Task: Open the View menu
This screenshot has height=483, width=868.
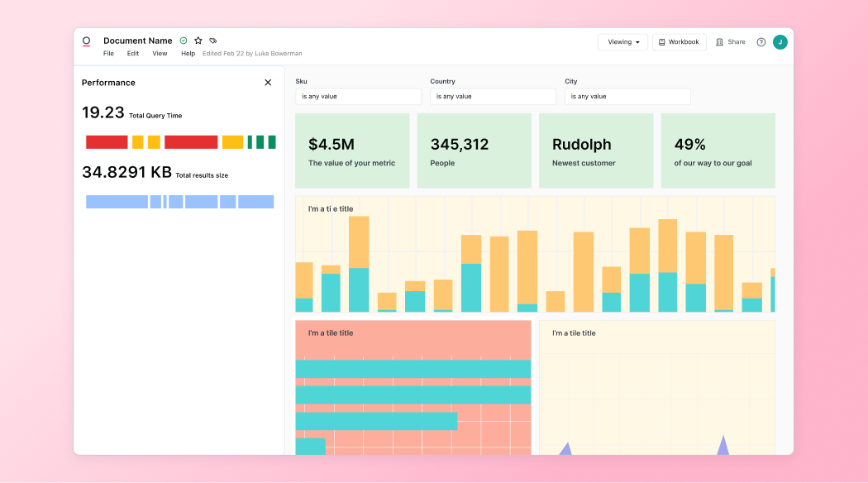Action: coord(160,54)
